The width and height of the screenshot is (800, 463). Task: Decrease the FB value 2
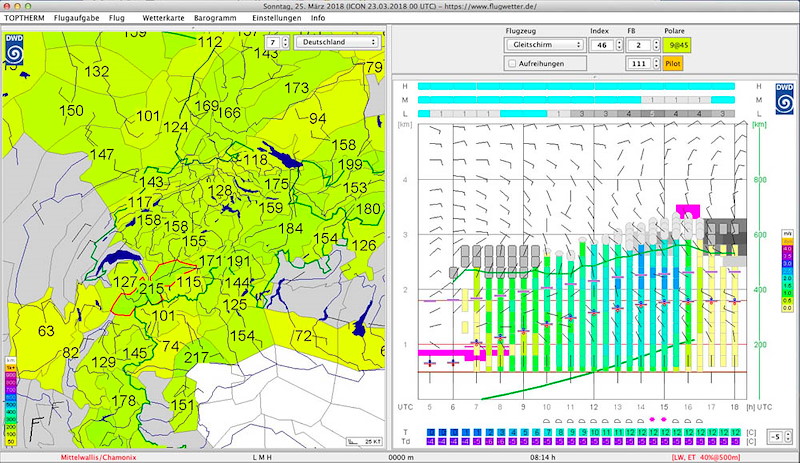(x=656, y=48)
